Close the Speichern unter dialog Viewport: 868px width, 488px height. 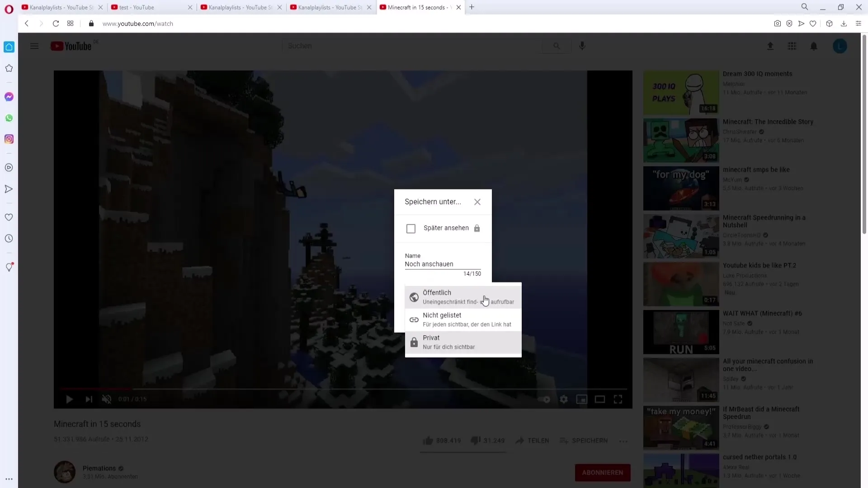(x=477, y=202)
